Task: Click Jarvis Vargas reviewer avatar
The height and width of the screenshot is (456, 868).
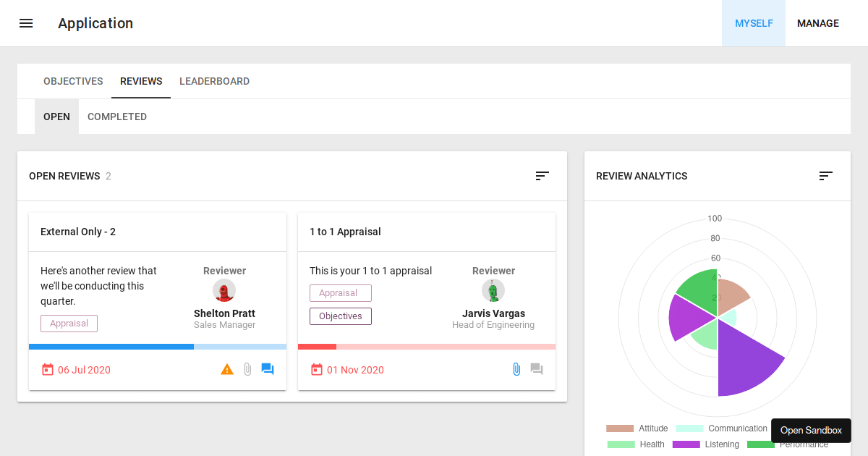Action: click(x=493, y=290)
